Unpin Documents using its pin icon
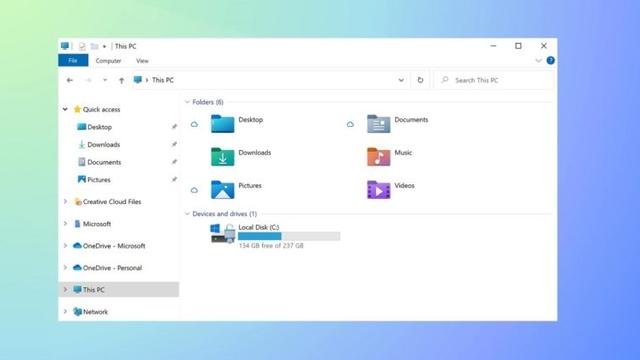Screen dimensions: 640x360 pos(174,162)
